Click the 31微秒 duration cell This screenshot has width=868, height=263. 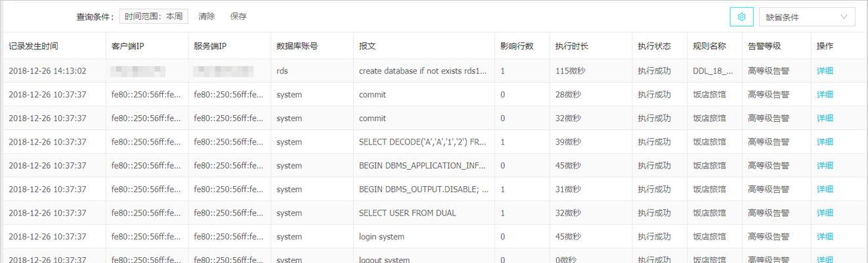pyautogui.click(x=568, y=189)
